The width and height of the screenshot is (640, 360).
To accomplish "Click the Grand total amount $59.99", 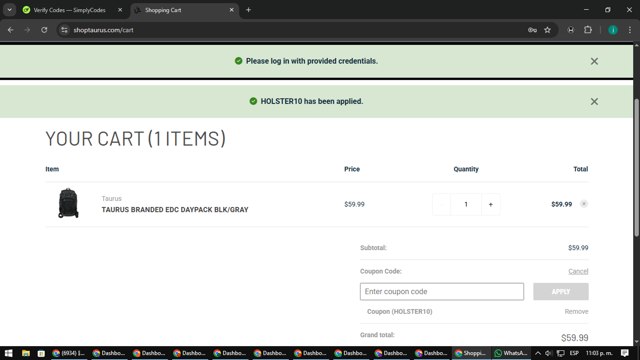I will click(x=574, y=338).
